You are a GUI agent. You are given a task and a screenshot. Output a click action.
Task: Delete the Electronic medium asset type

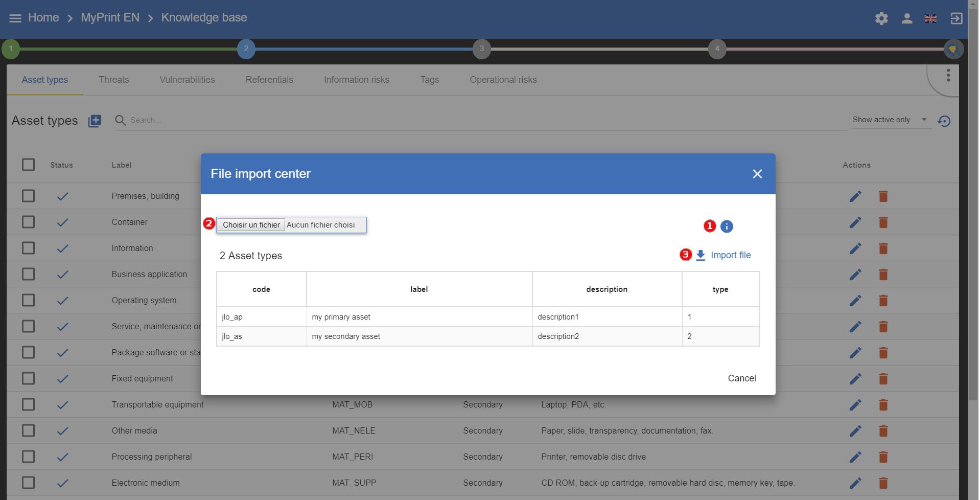pos(883,483)
